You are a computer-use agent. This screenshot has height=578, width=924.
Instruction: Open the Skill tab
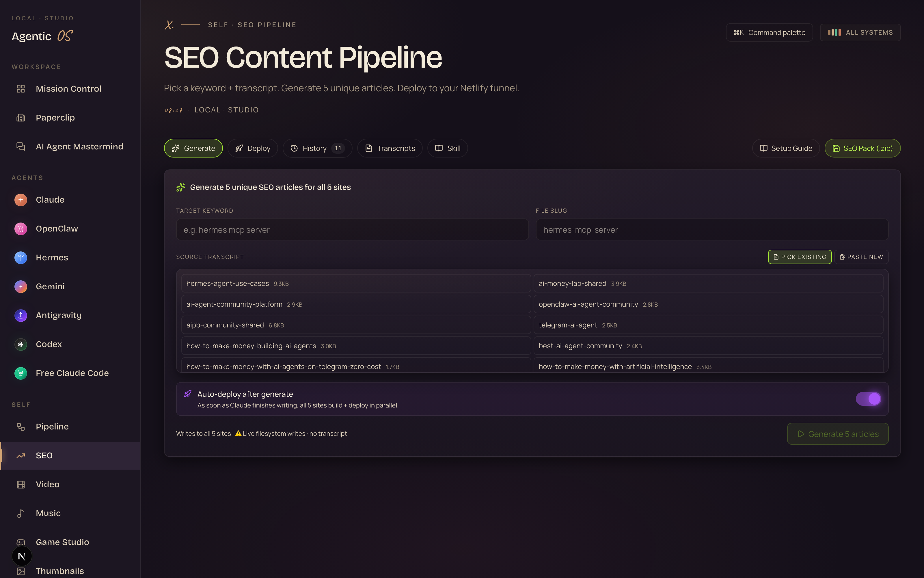coord(448,148)
